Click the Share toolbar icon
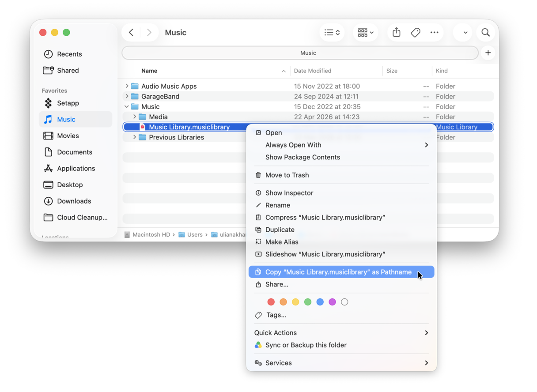 click(397, 33)
